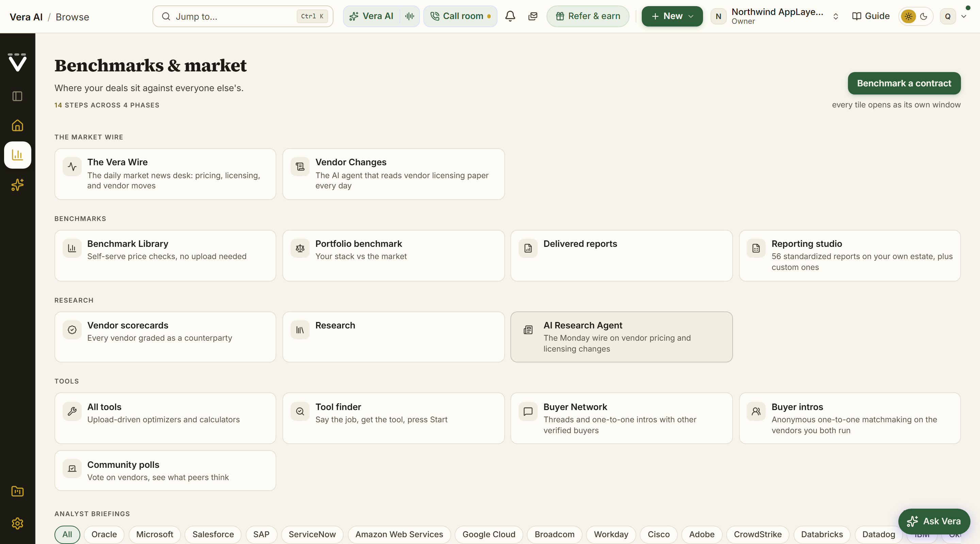The height and width of the screenshot is (544, 980).
Task: Open the folder chart icon in sidebar
Action: point(17,491)
